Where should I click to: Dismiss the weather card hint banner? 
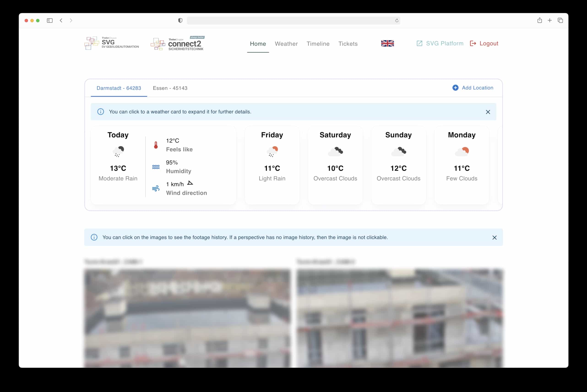tap(488, 112)
